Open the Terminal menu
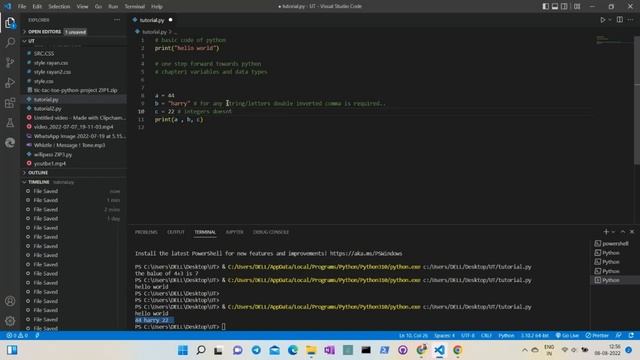640x360 pixels. 135,7
